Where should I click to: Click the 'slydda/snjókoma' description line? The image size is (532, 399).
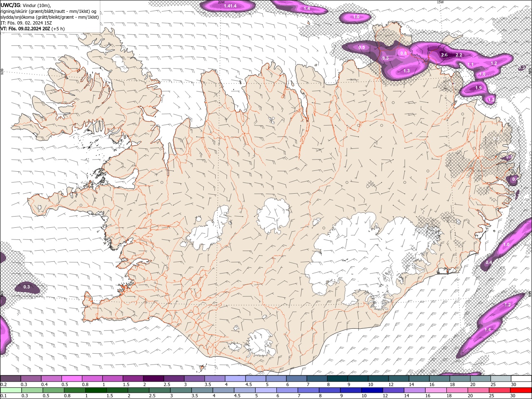pos(49,17)
